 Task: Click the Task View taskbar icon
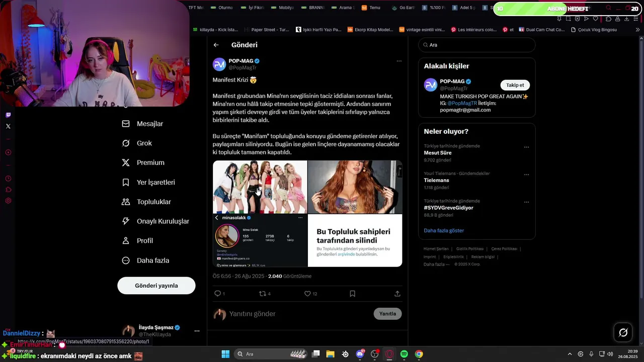(316, 354)
